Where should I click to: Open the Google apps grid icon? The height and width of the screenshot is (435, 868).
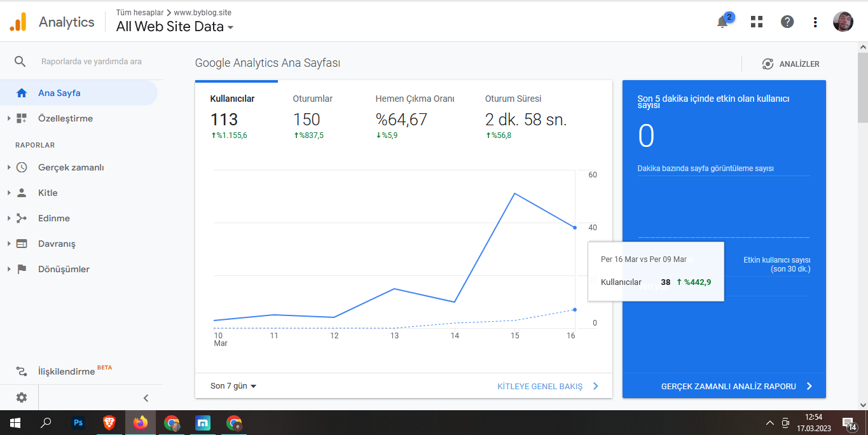(x=756, y=22)
